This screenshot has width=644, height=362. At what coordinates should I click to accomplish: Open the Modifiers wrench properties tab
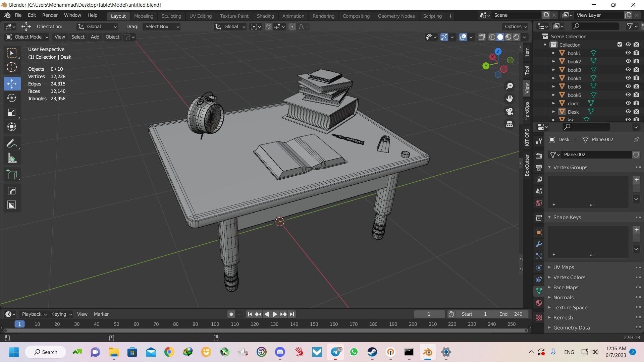539,244
